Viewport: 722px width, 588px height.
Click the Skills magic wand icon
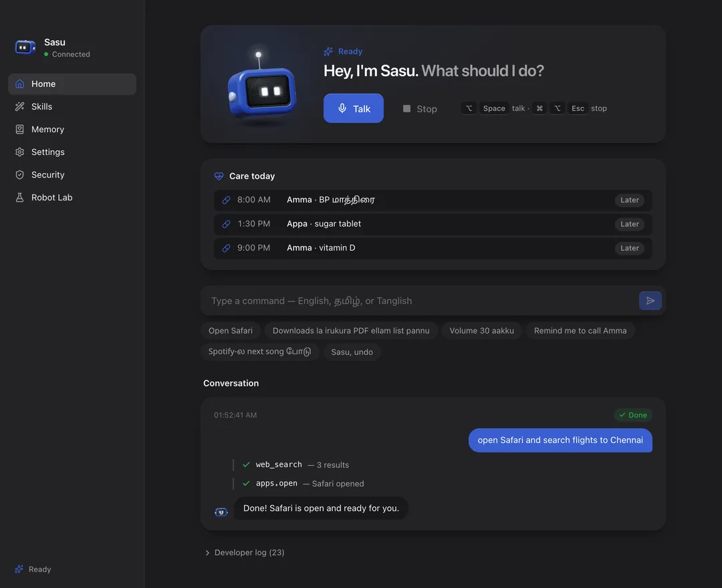pos(20,106)
